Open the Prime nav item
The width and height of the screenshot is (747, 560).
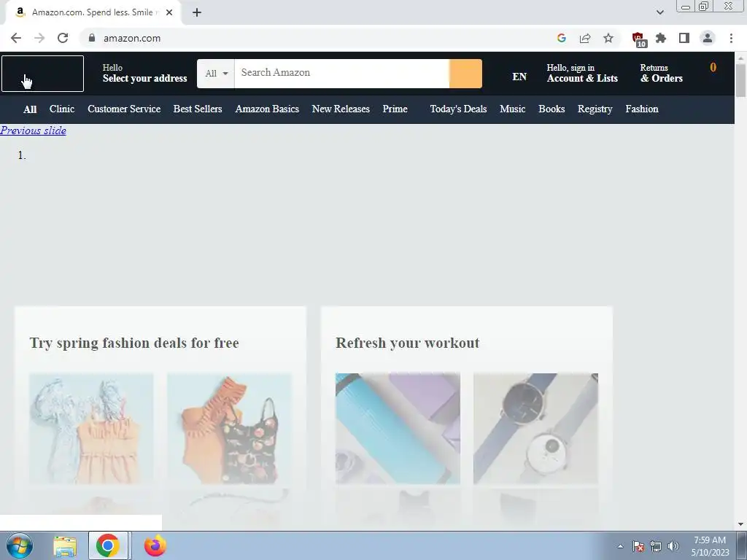pyautogui.click(x=395, y=109)
